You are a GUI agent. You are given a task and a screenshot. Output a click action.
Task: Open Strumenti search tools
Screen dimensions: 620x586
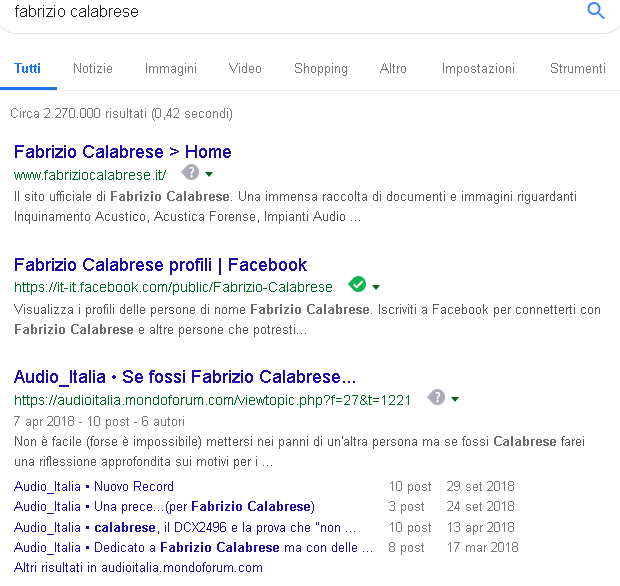pos(578,68)
